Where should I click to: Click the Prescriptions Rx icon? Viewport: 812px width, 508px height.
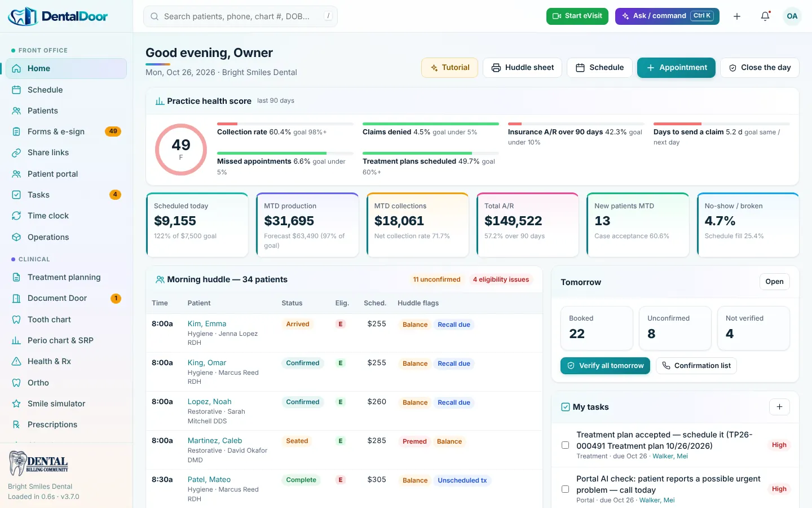[16, 424]
